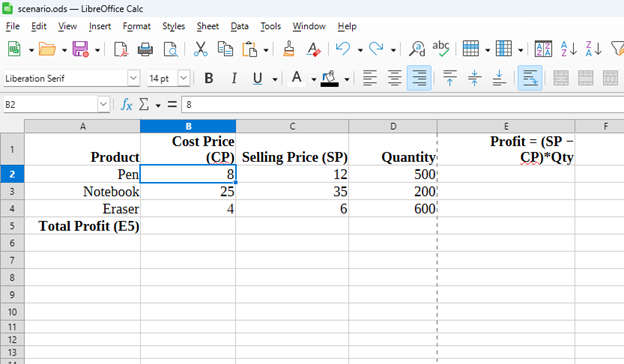Select column E header
This screenshot has width=624, height=364.
click(x=506, y=126)
